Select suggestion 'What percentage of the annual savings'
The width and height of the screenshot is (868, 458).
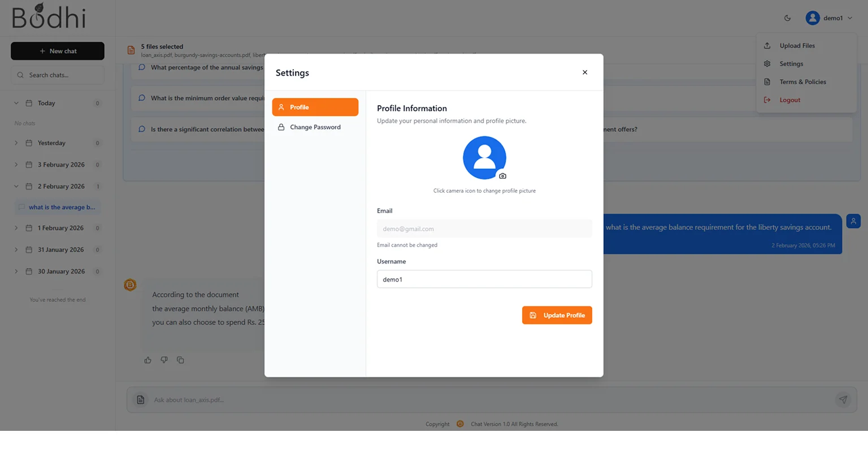coord(207,67)
